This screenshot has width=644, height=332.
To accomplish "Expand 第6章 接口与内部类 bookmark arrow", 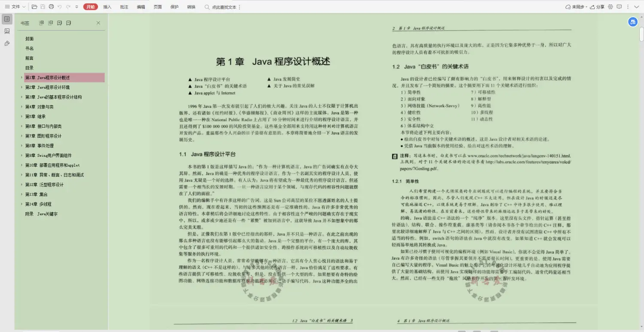I will coord(21,126).
